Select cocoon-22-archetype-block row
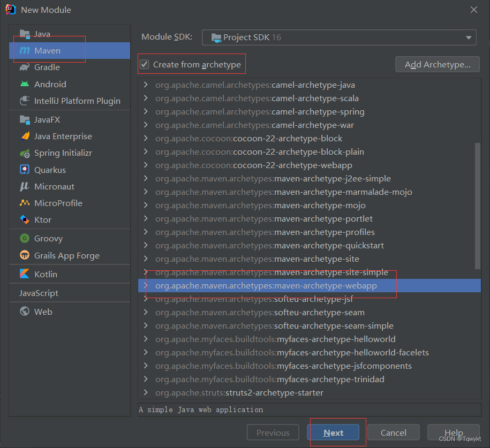The height and width of the screenshot is (448, 490). 310,139
